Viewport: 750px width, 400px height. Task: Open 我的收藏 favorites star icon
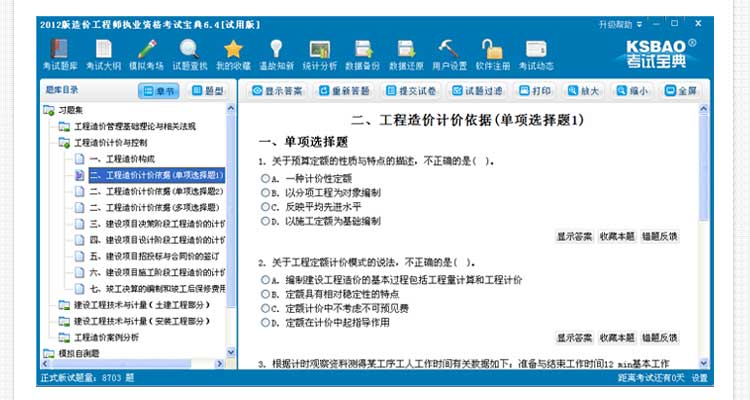233,54
